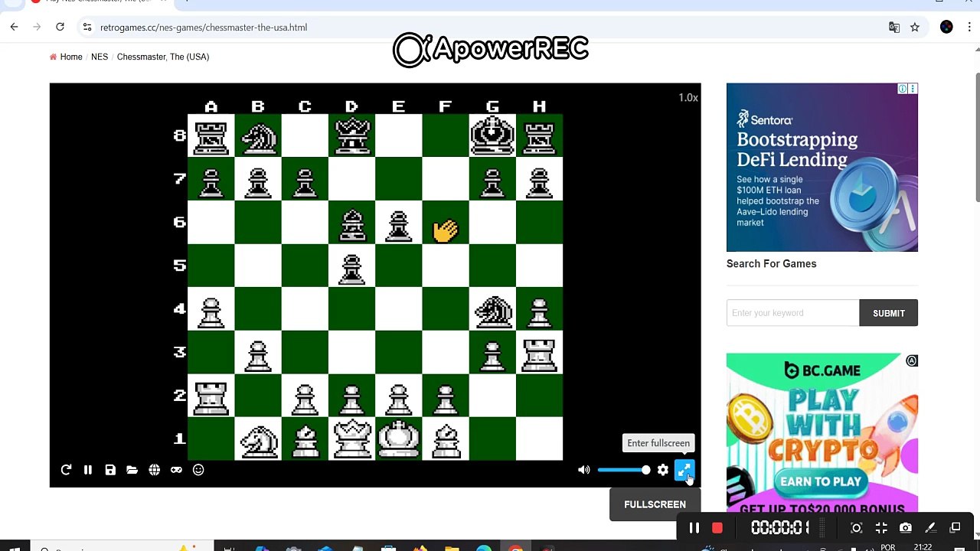980x551 pixels.
Task: Click the taskbar clock showing 21:22
Action: [x=923, y=547]
